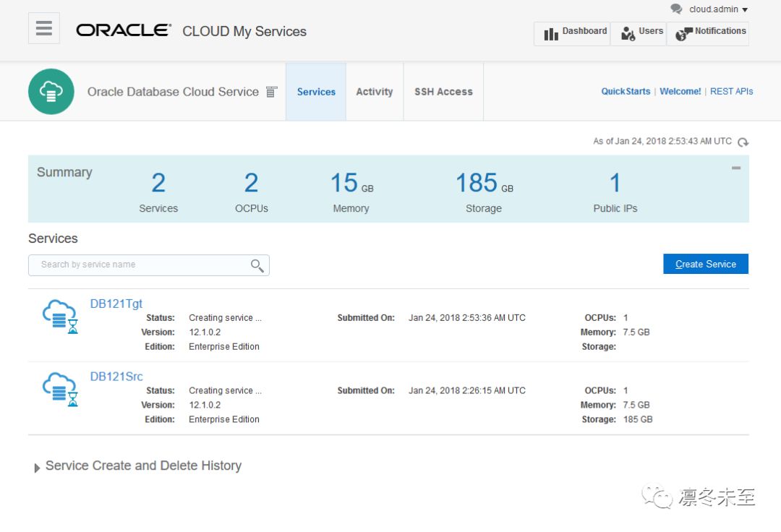
Task: Click the Oracle Database Cloud Service round icon
Action: pyautogui.click(x=51, y=92)
